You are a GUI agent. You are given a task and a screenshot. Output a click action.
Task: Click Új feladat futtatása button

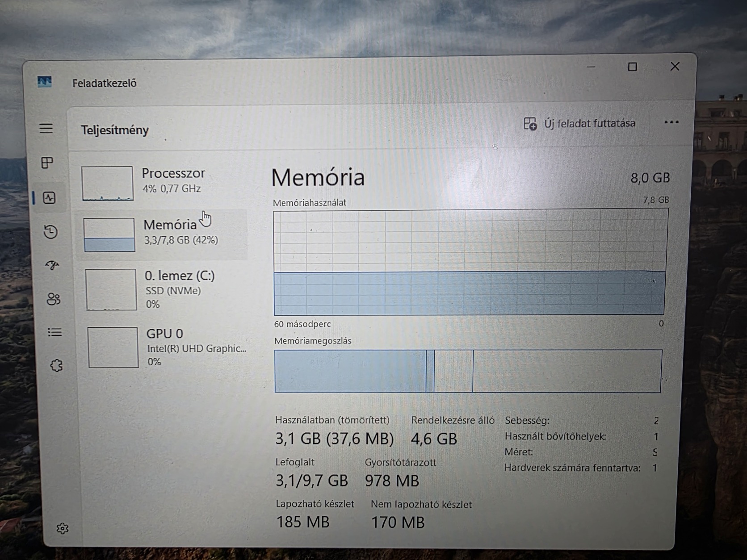point(579,123)
